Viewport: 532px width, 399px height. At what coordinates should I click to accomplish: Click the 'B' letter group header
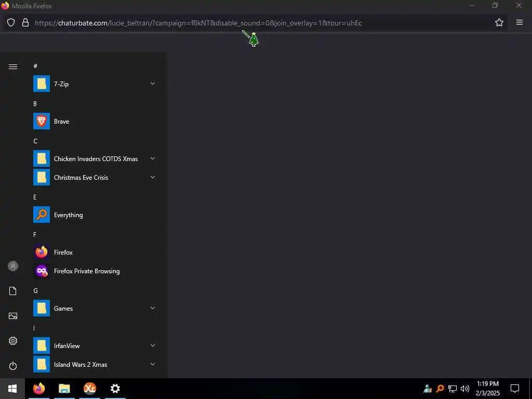pyautogui.click(x=35, y=104)
